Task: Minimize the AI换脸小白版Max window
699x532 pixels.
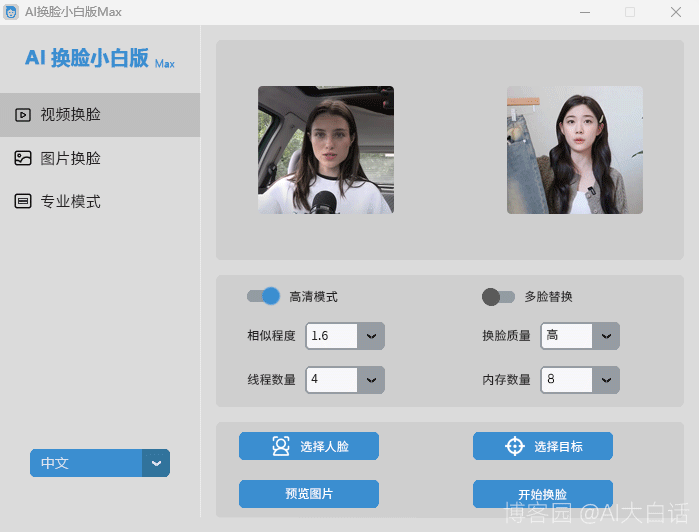Action: coord(585,12)
